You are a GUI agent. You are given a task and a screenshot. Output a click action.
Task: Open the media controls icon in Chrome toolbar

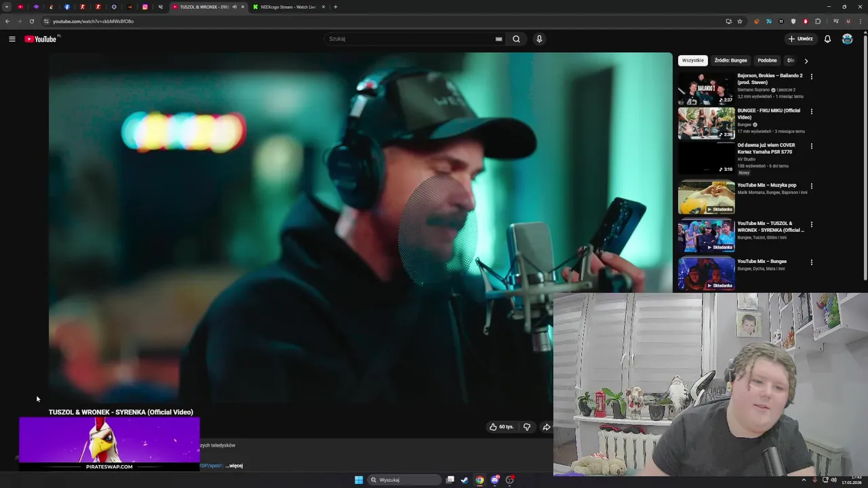(836, 21)
